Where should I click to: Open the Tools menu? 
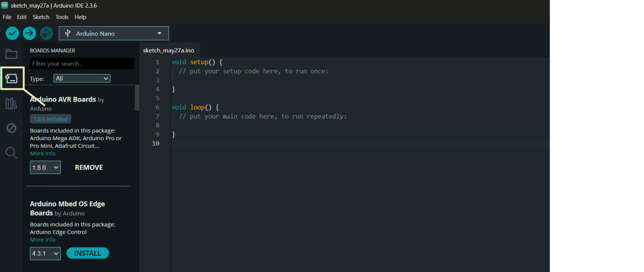click(62, 17)
